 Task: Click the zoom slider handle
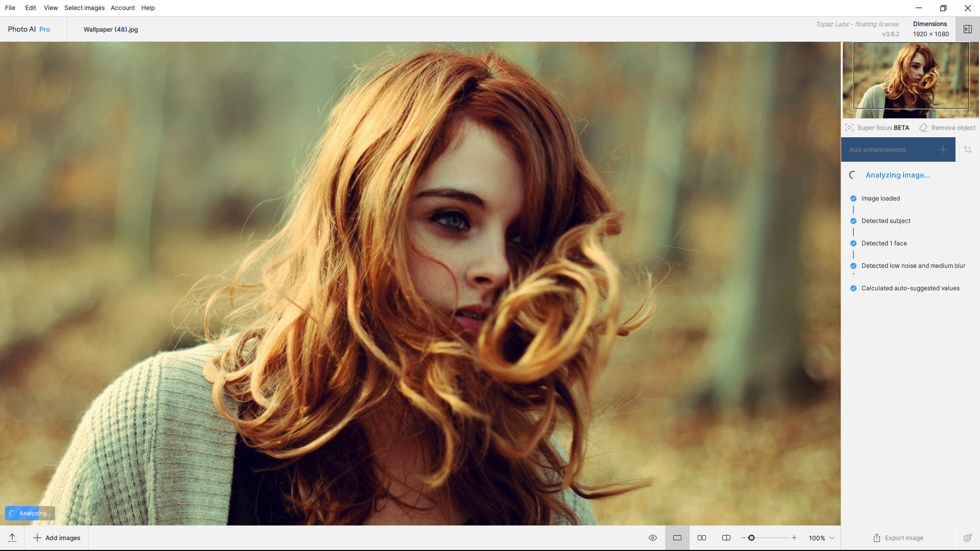pos(751,538)
